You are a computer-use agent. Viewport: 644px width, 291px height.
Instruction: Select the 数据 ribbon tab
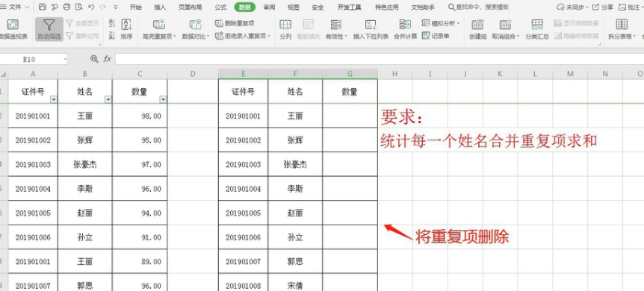[245, 7]
